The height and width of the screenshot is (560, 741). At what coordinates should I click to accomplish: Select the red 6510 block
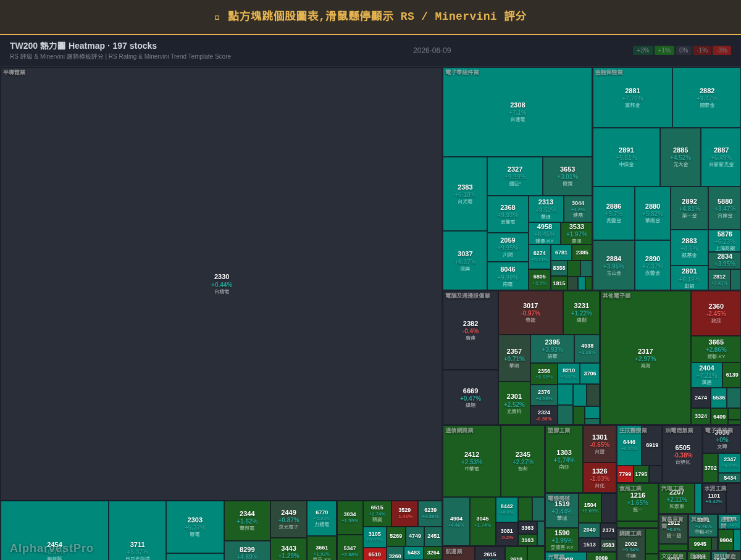click(375, 554)
